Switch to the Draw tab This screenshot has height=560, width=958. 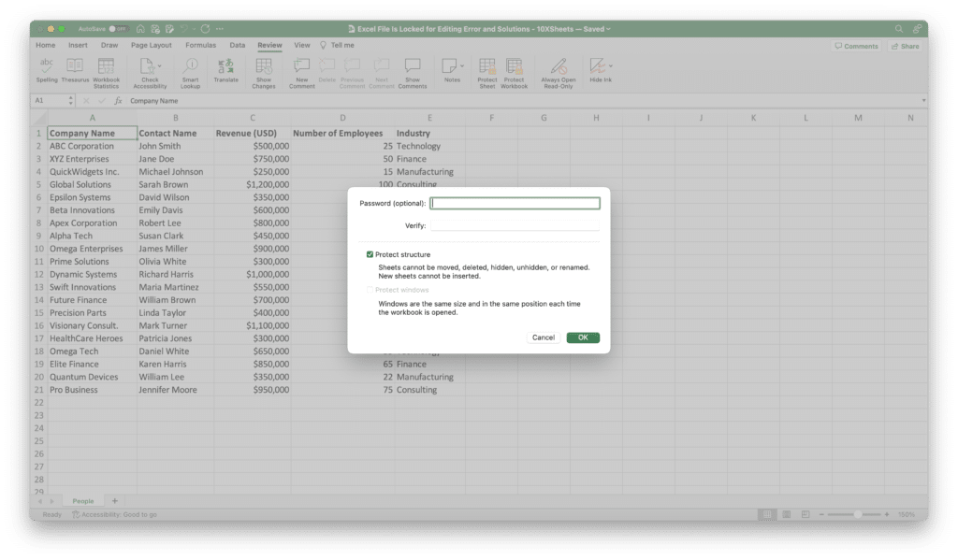[x=109, y=45]
